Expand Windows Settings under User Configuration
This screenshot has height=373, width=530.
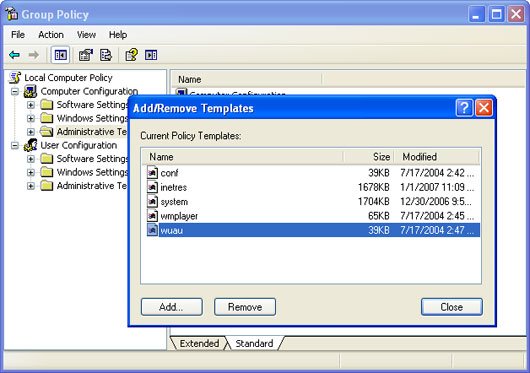31,173
